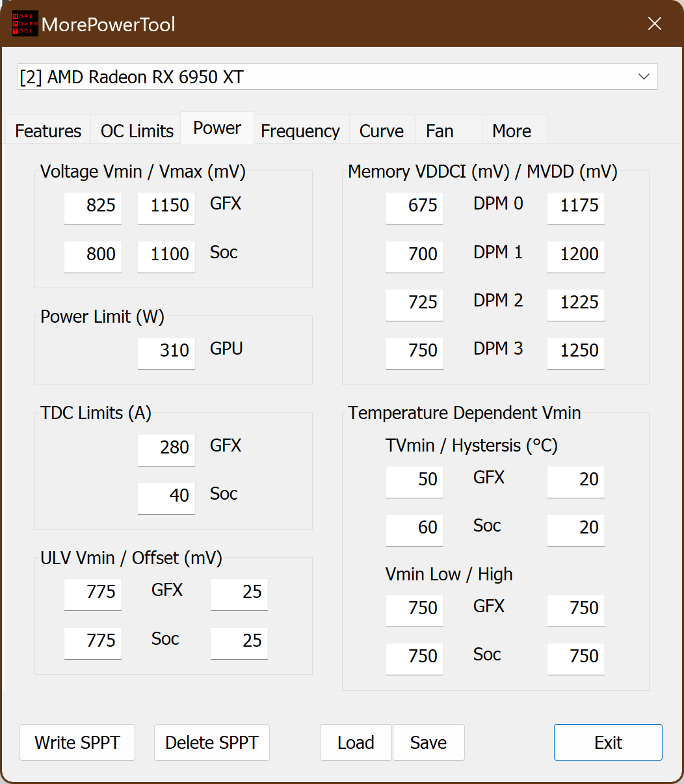Select Soc Vmax field showing 1100

[x=166, y=256]
